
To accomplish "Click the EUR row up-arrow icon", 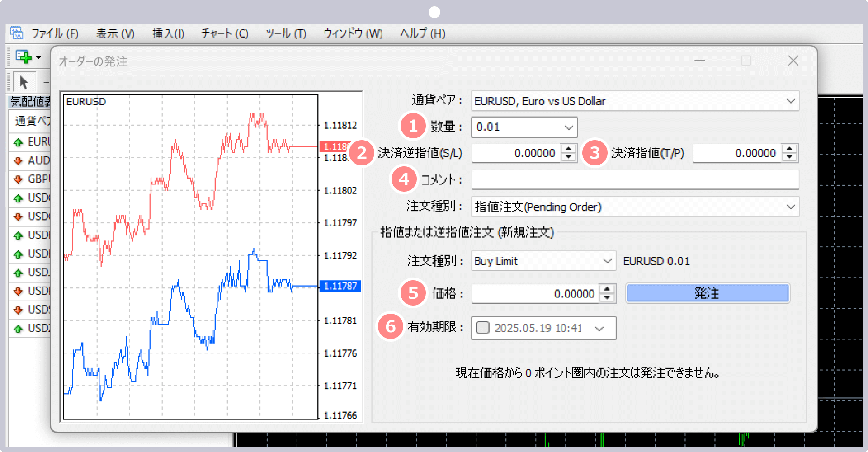I will 18,142.
